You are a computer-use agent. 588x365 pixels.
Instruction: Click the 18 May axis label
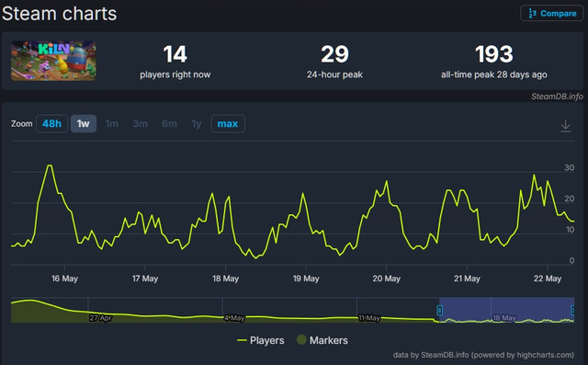click(x=225, y=279)
